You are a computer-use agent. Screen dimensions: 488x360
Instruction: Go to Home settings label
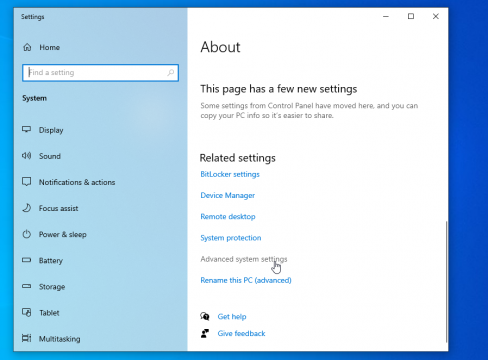pos(50,47)
